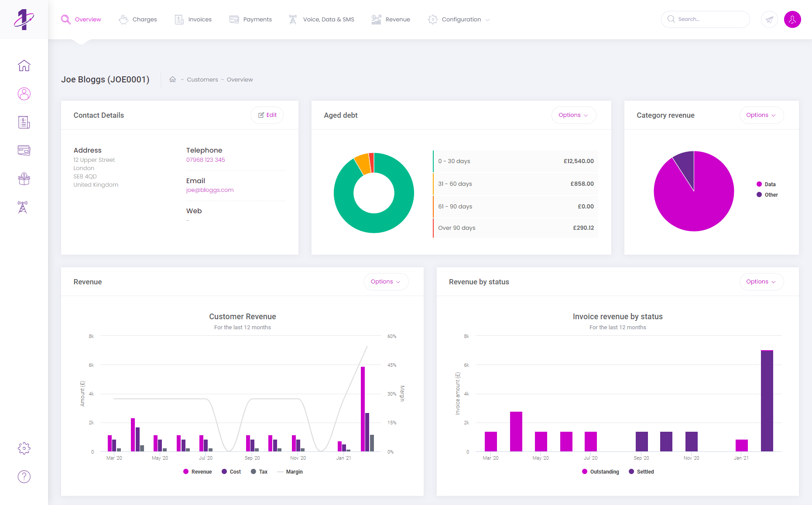Click the Joe Bloggs (JOE0001) page title

[x=105, y=79]
